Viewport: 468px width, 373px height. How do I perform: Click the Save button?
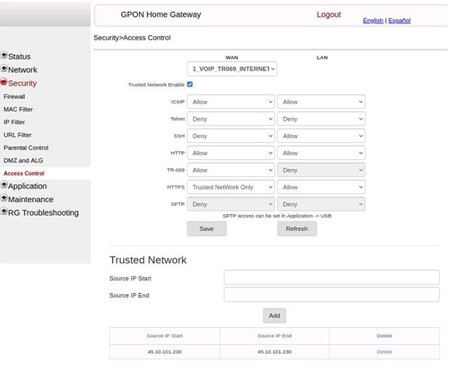coord(207,229)
